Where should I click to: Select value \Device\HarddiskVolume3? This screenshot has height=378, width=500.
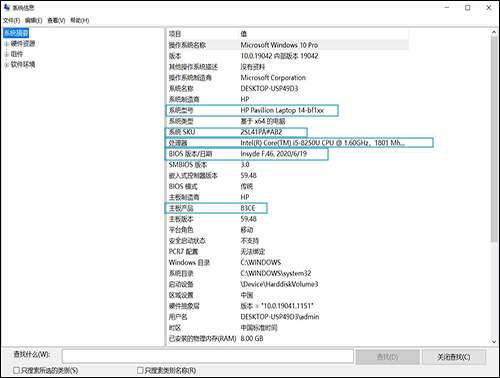[279, 284]
